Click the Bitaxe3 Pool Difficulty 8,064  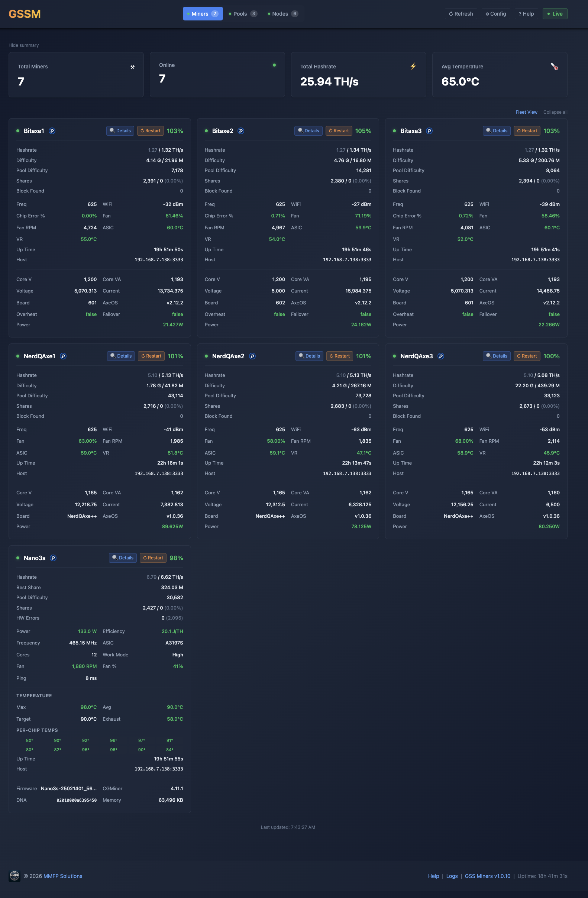click(x=553, y=171)
